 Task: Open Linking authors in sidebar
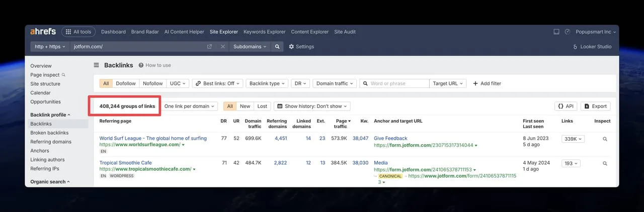coord(47,160)
